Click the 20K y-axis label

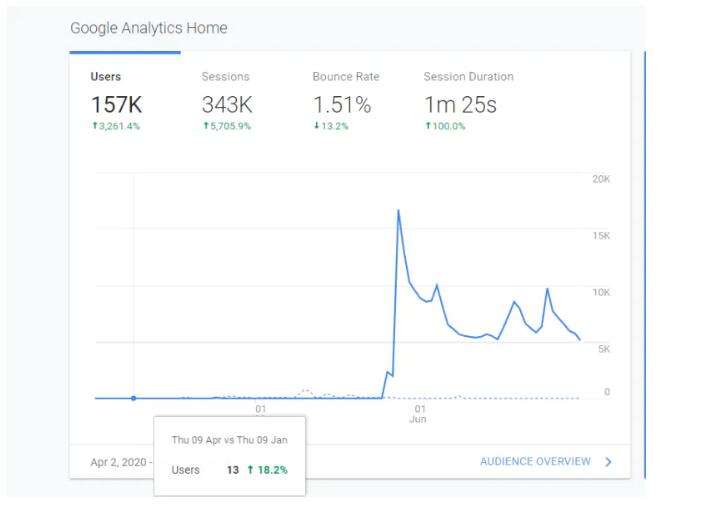click(601, 179)
